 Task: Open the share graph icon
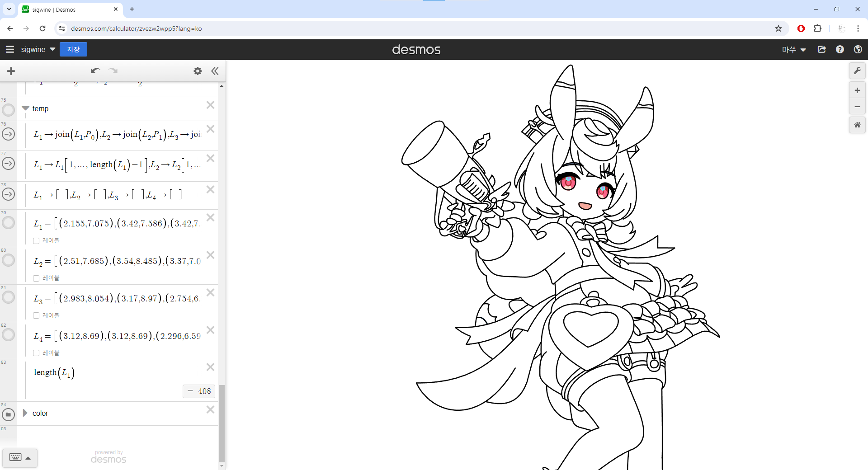click(x=822, y=50)
